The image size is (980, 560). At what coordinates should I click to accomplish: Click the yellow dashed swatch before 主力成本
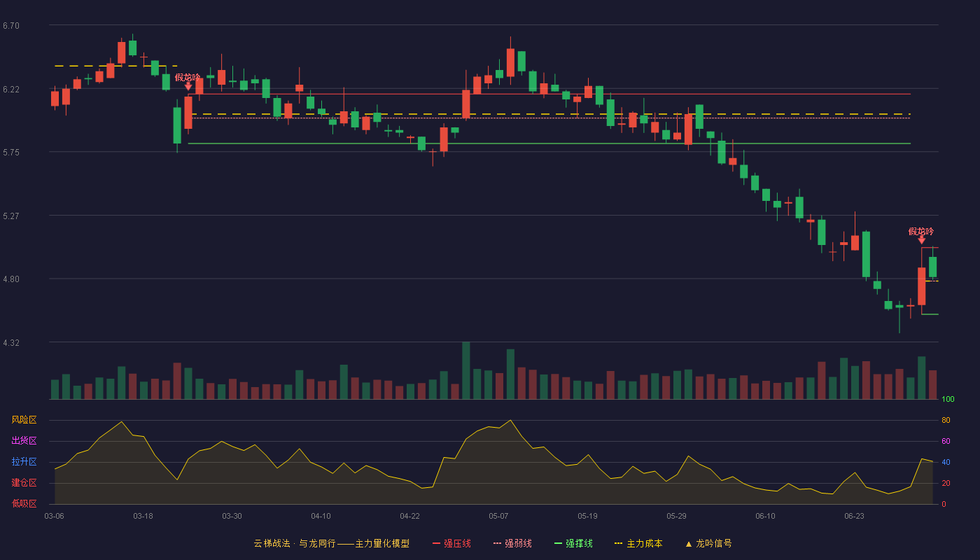click(x=618, y=543)
